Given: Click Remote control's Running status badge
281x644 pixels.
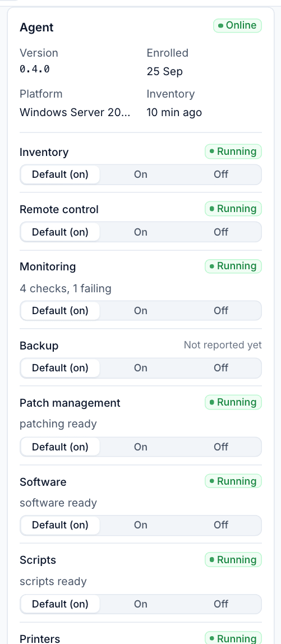Looking at the screenshot, I should click(x=233, y=209).
